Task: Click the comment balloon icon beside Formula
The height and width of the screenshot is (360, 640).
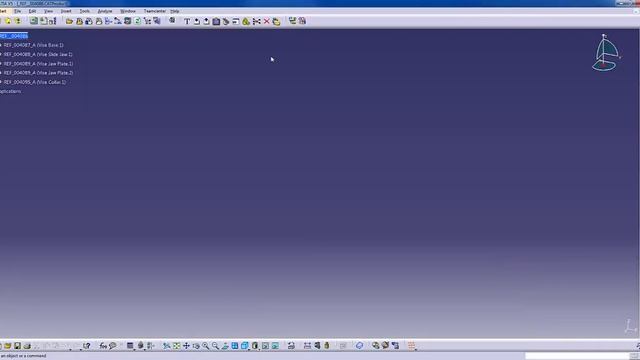Action: pyautogui.click(x=113, y=346)
